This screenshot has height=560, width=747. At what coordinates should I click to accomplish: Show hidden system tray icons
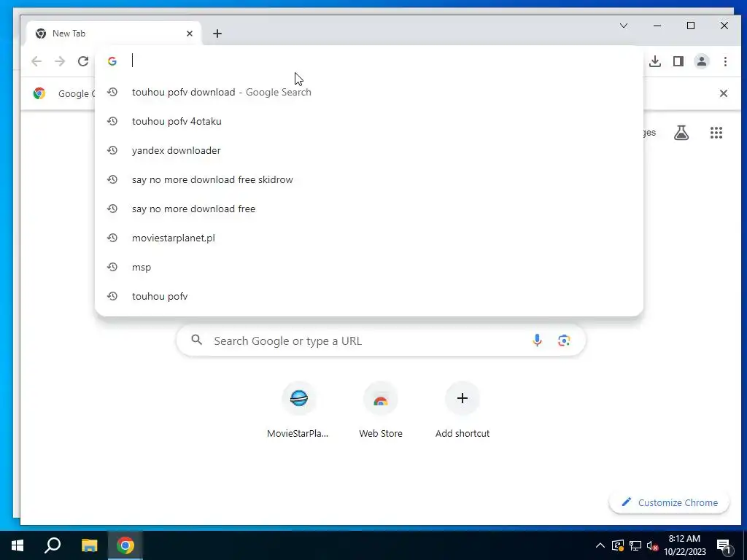(600, 545)
